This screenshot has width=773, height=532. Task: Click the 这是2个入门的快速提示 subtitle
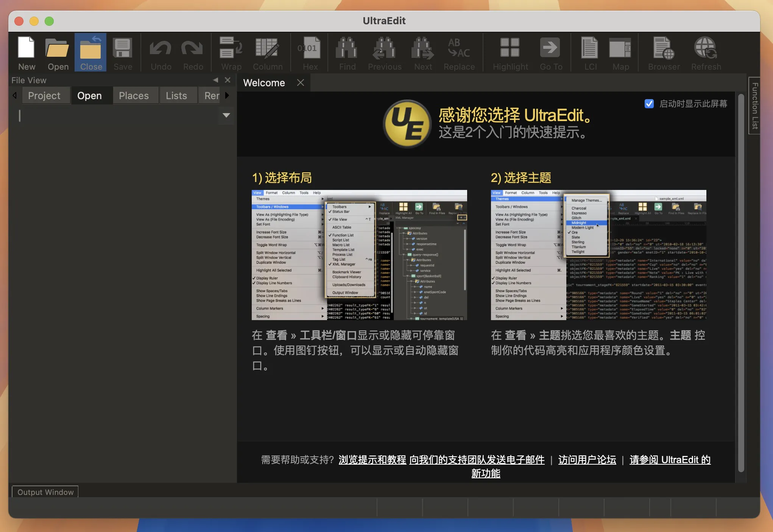pos(513,132)
